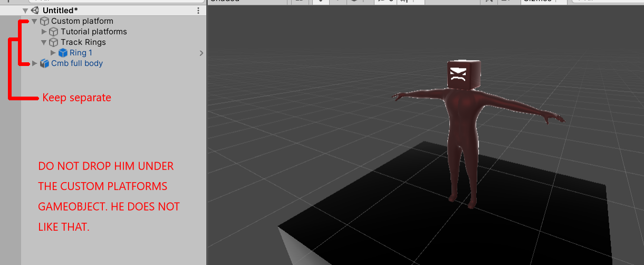Screen dimensions: 644x265
Task: Collapse the Track Rings foldout arrow
Action: (x=44, y=42)
